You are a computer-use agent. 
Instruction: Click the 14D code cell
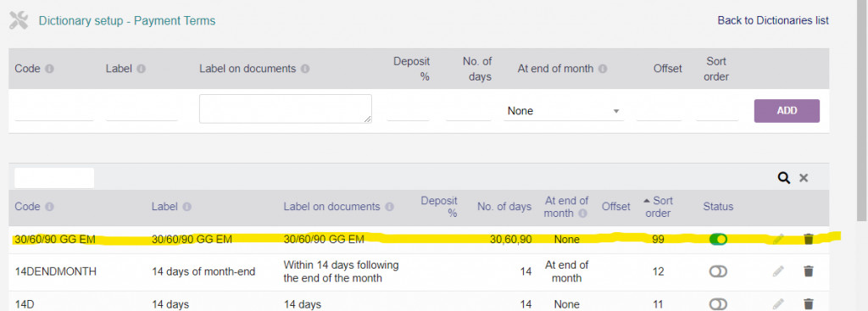(x=25, y=304)
